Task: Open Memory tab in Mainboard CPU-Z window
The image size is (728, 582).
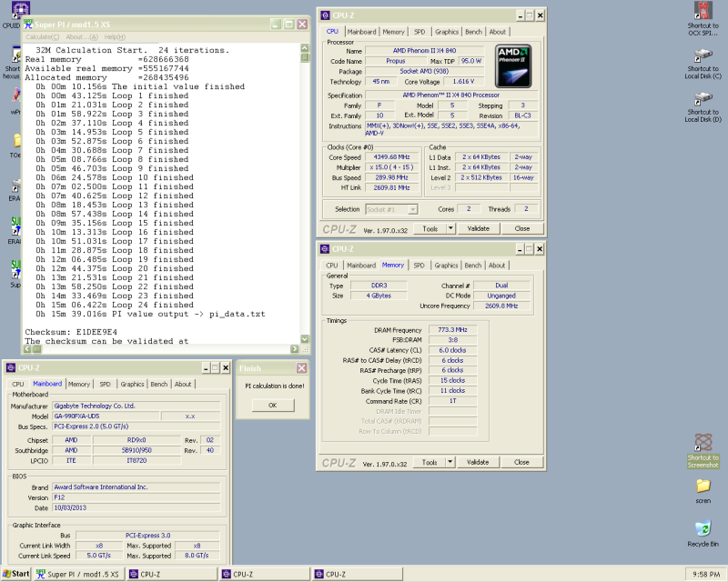Action: (79, 384)
